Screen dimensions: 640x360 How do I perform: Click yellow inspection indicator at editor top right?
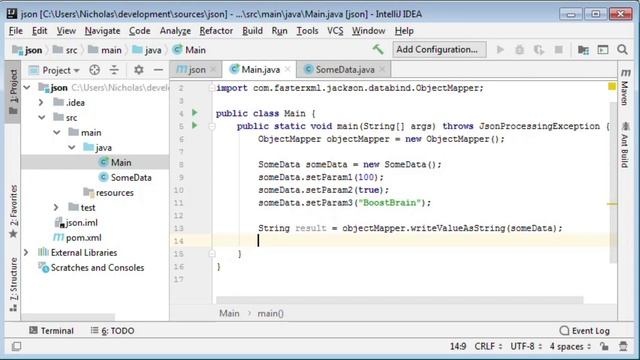[x=612, y=86]
